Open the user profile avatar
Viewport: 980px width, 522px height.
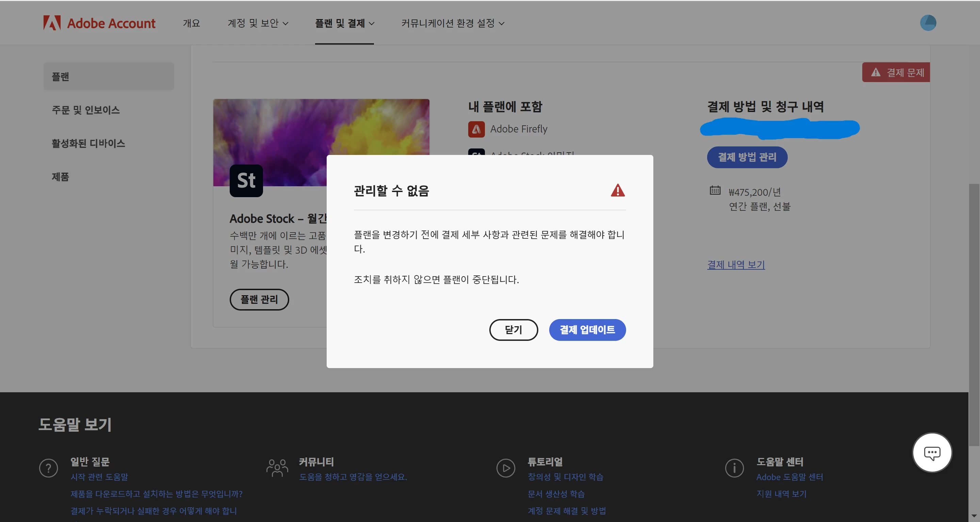928,23
